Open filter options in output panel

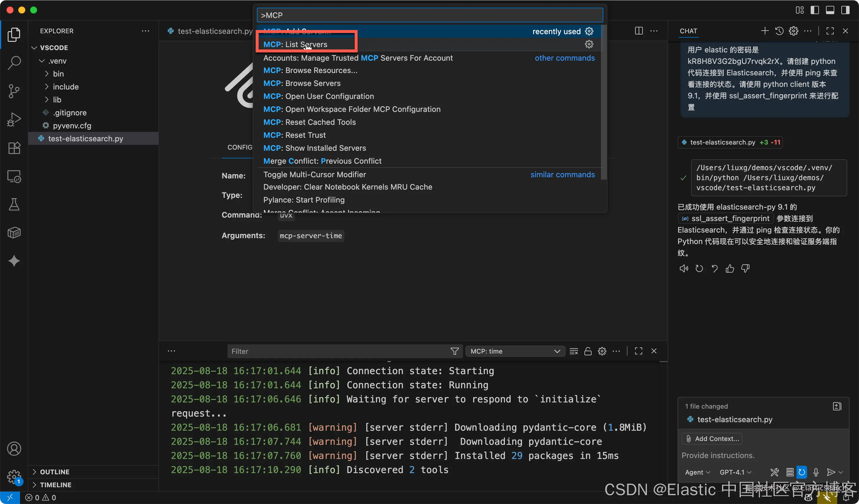point(455,351)
